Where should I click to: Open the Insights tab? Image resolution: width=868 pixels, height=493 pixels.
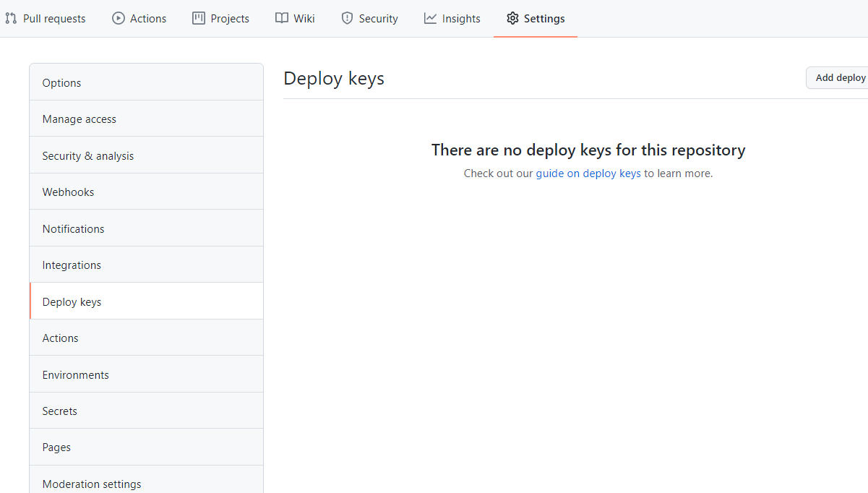point(460,19)
